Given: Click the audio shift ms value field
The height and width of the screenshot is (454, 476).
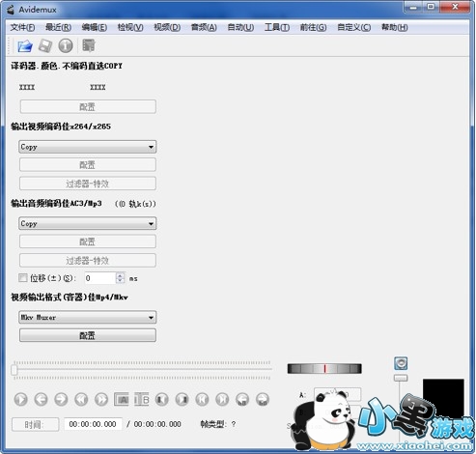Looking at the screenshot, I should 99,278.
